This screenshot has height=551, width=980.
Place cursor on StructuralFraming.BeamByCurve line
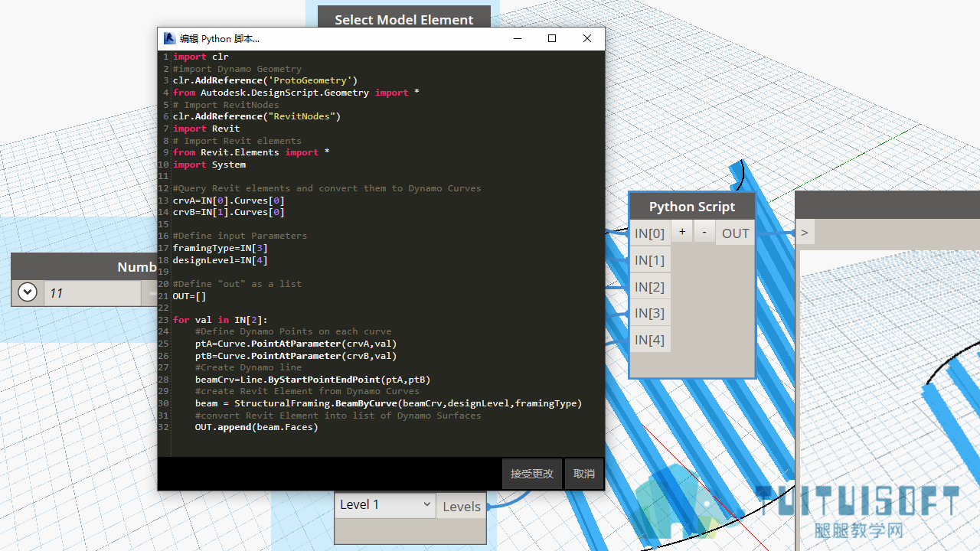point(388,403)
